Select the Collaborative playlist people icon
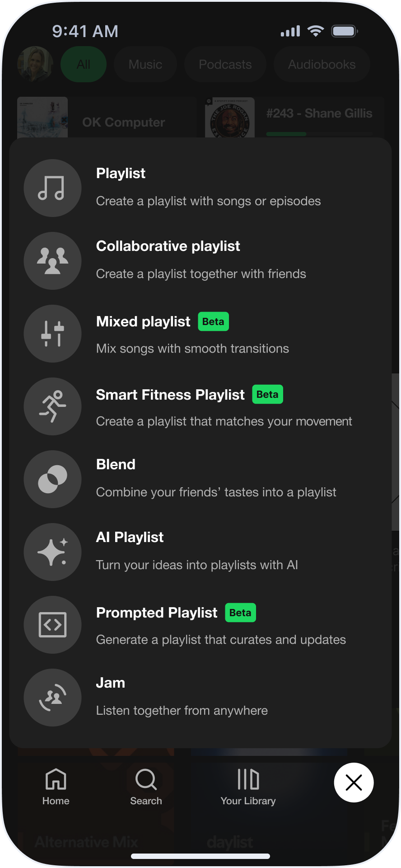The height and width of the screenshot is (868, 401). click(x=52, y=261)
